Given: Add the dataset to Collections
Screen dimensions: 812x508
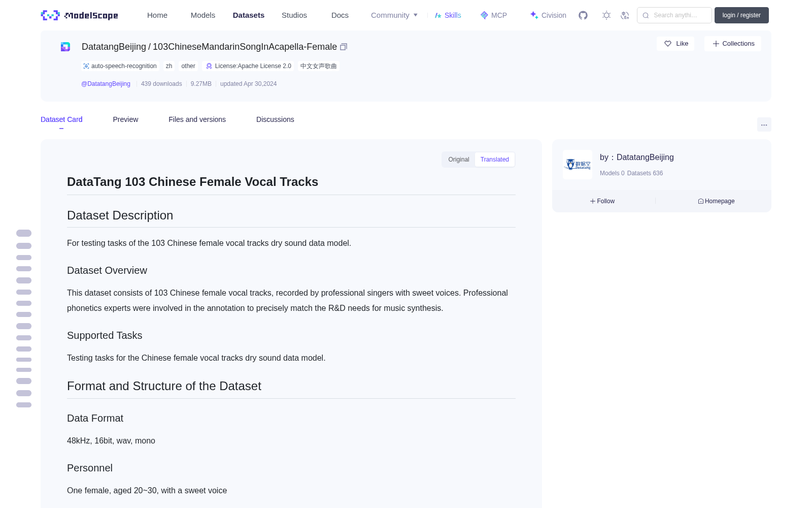Looking at the screenshot, I should 733,44.
